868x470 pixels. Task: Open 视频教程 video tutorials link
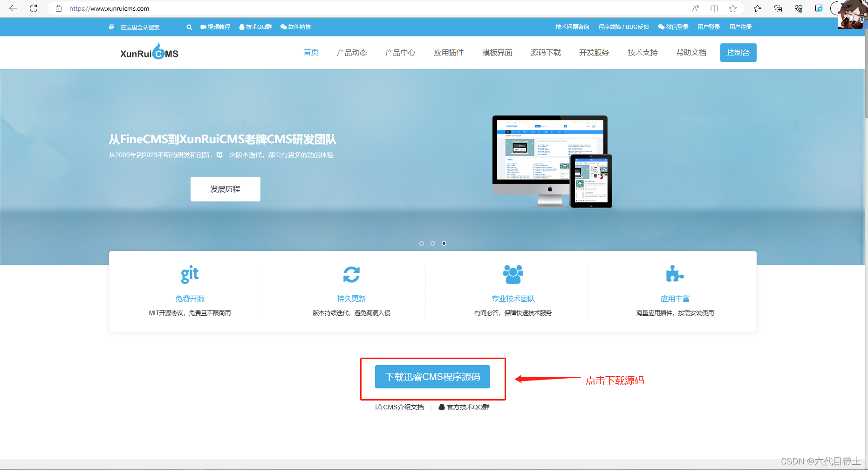tap(215, 27)
